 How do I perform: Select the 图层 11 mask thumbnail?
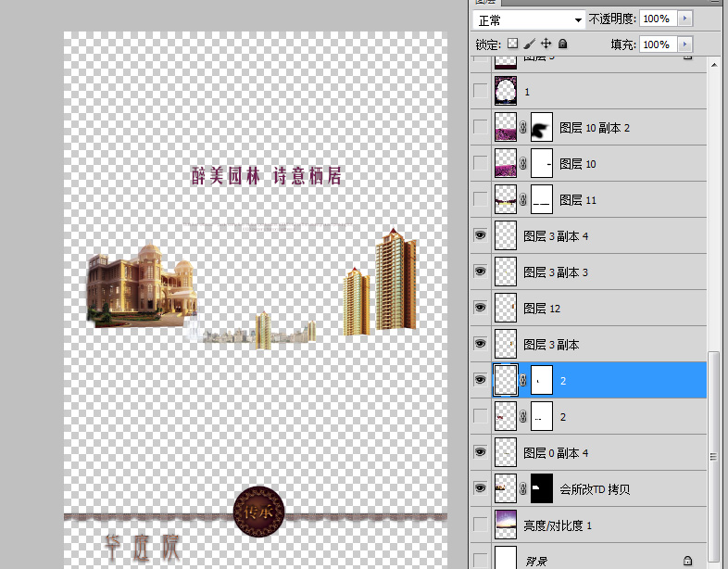coord(541,199)
